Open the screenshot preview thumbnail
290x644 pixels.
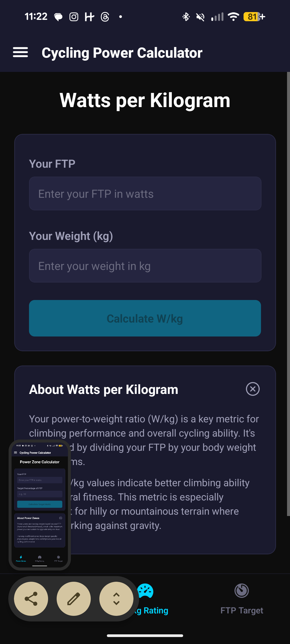click(40, 504)
